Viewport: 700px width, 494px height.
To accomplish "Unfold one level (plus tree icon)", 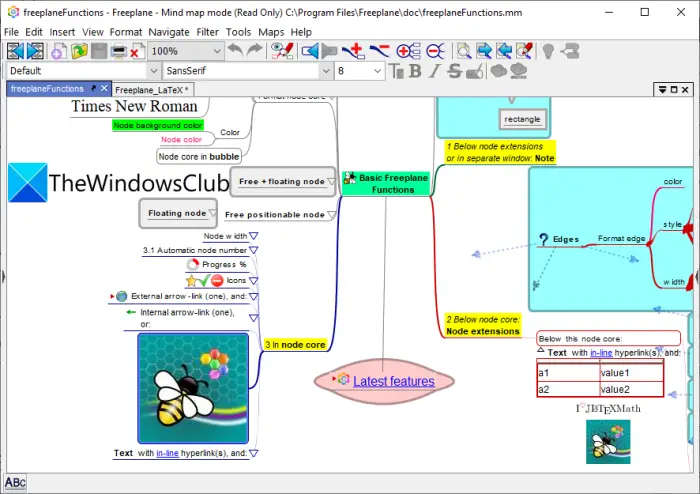I will click(408, 51).
